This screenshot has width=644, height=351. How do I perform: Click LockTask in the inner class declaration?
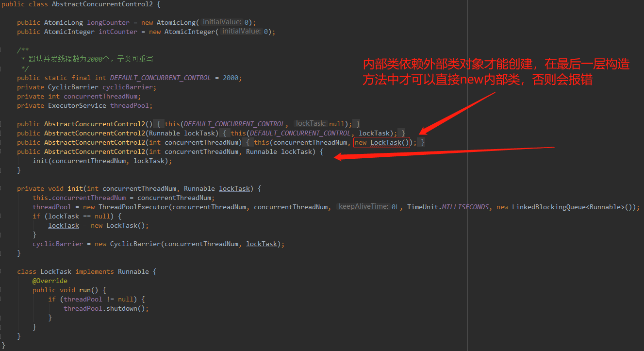pyautogui.click(x=56, y=271)
